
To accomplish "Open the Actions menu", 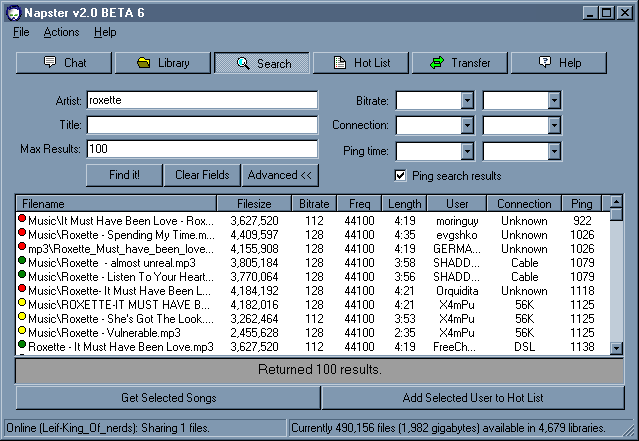I will tap(61, 32).
